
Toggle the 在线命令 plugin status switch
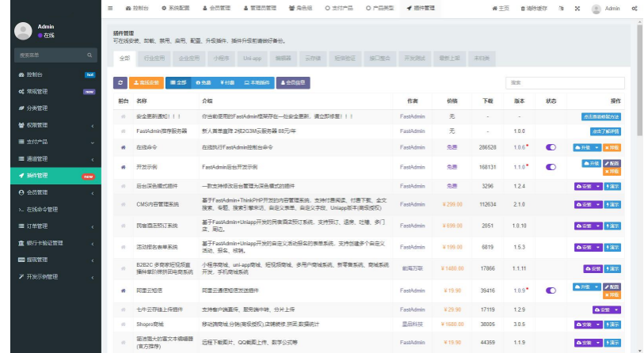pos(551,147)
